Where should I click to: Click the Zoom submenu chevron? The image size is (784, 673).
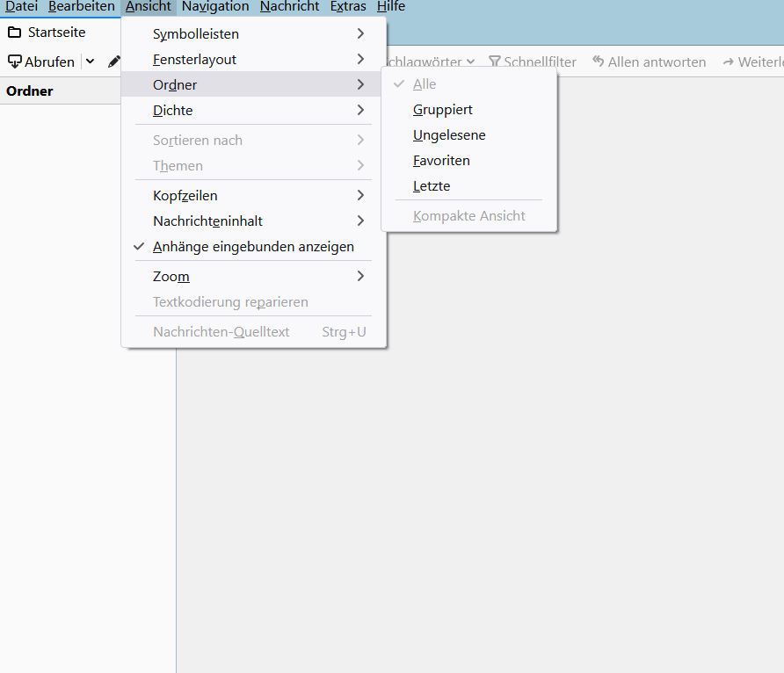click(361, 276)
